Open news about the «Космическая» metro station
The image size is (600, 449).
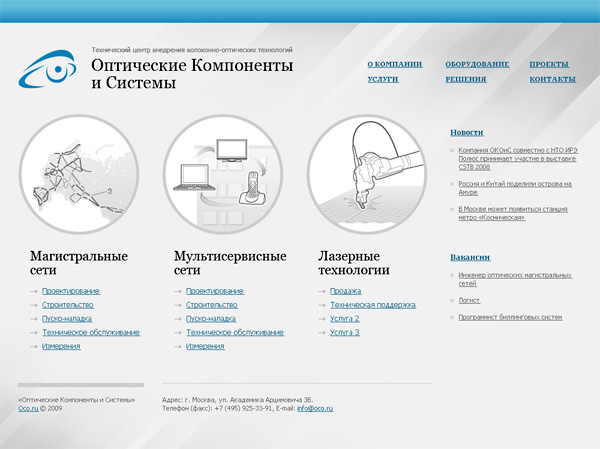coord(512,213)
